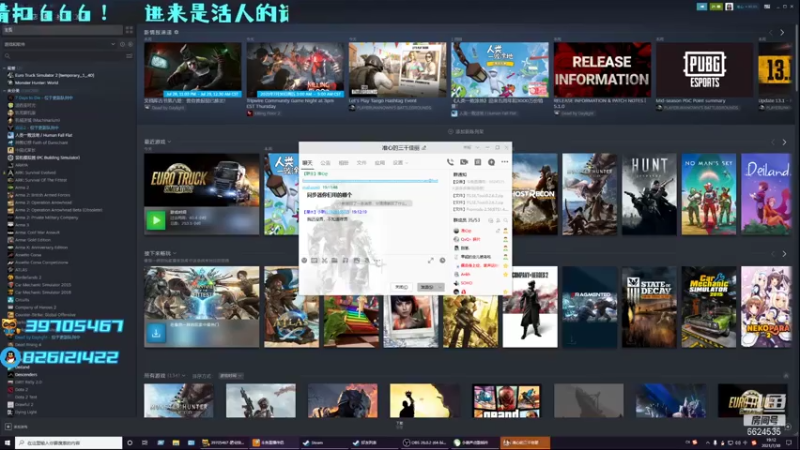Open the three-dots more menu in chat window

[505, 162]
